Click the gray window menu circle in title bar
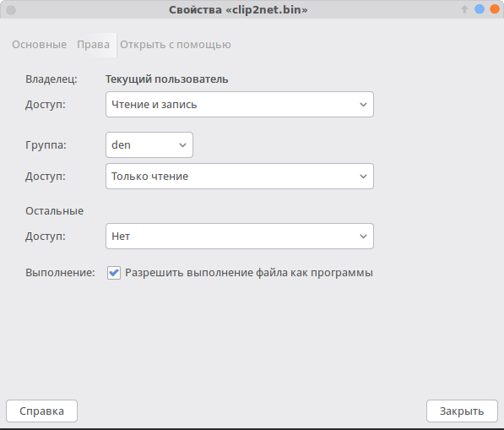This screenshot has width=504, height=430. [x=11, y=10]
